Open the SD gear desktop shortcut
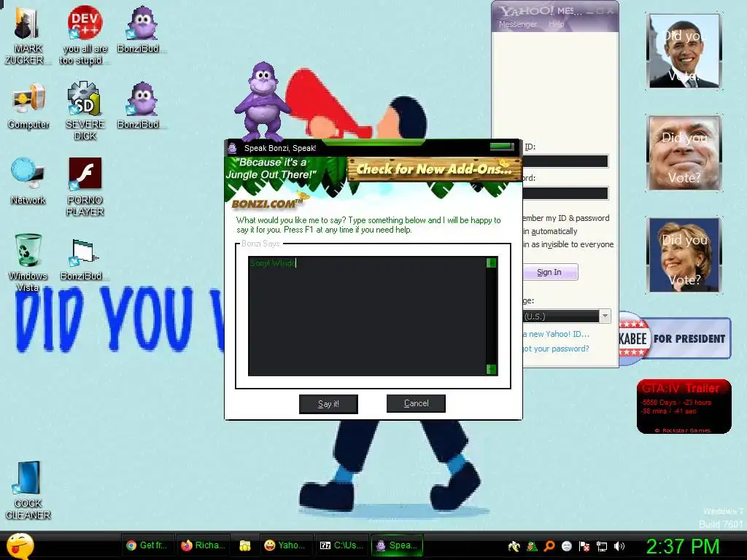Viewport: 747px width, 560px height. click(x=85, y=112)
